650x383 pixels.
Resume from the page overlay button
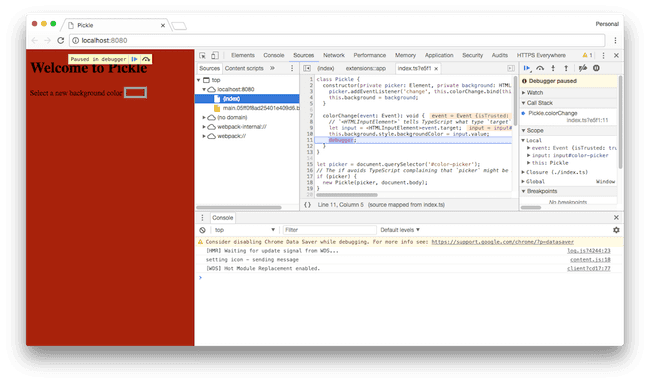[x=134, y=59]
